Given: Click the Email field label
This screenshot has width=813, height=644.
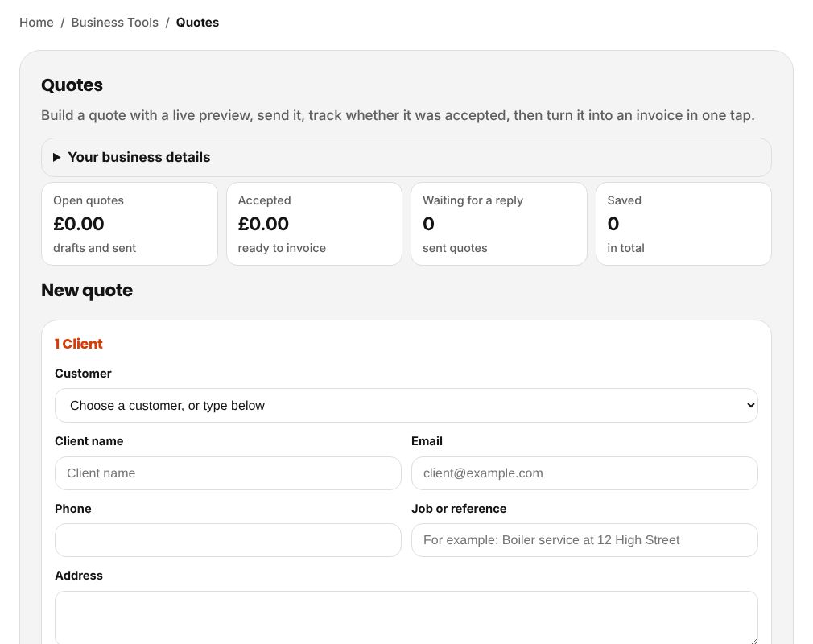Looking at the screenshot, I should click(x=427, y=441).
